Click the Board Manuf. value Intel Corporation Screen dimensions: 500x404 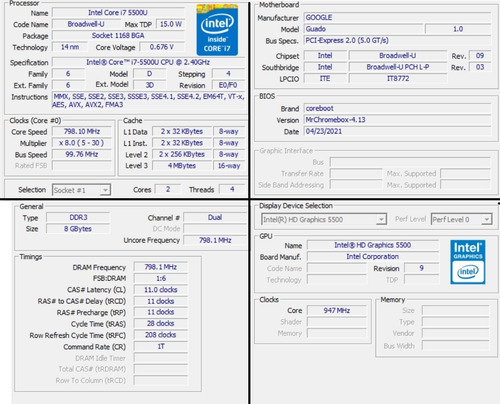[373, 256]
